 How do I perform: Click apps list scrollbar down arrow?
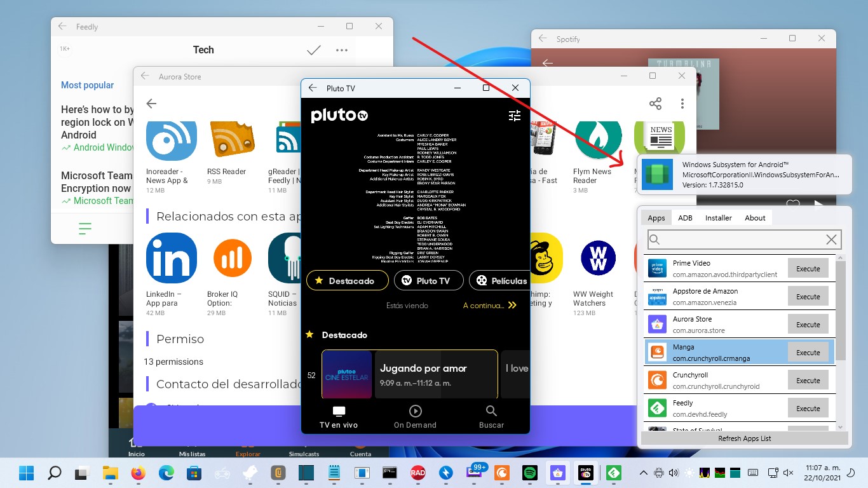coord(841,427)
